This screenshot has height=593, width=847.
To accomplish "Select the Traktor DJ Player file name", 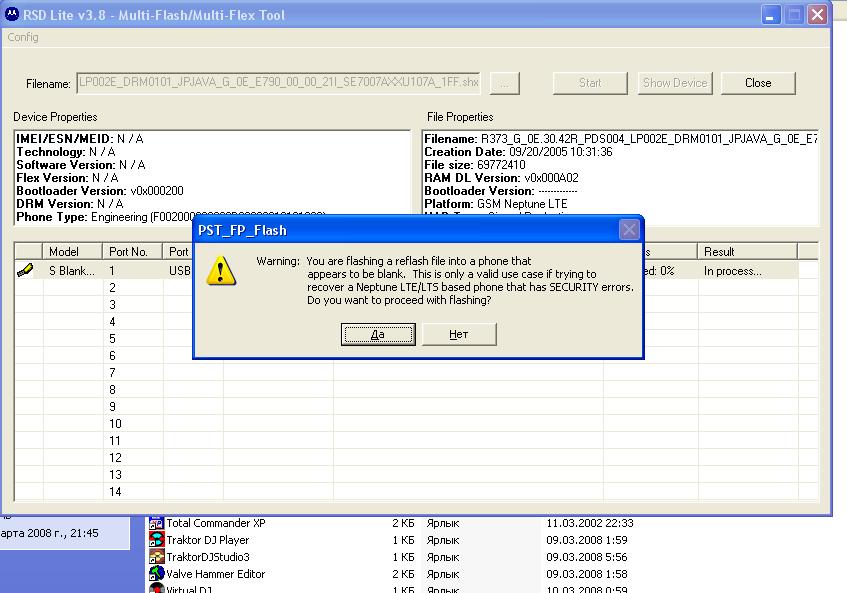I will tap(207, 540).
